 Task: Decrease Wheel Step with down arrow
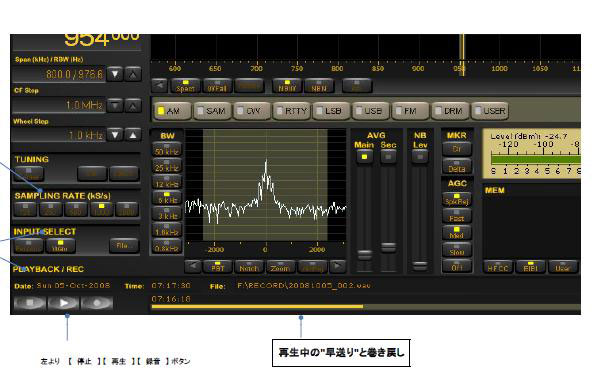115,135
